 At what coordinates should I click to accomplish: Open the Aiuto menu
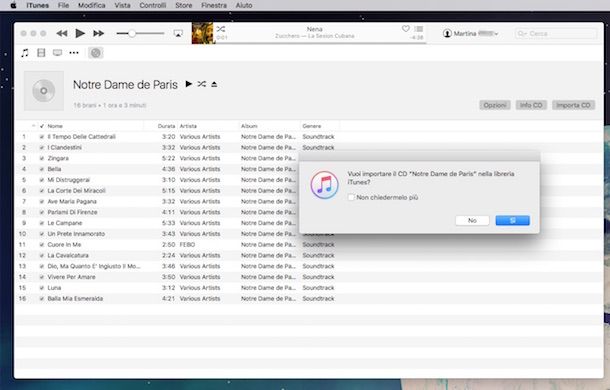244,5
